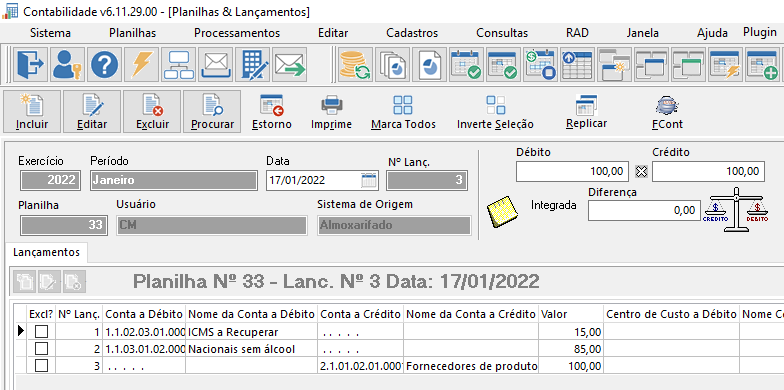Viewport: 784px width, 390px height.
Task: Click the Débito total field
Action: [x=572, y=172]
